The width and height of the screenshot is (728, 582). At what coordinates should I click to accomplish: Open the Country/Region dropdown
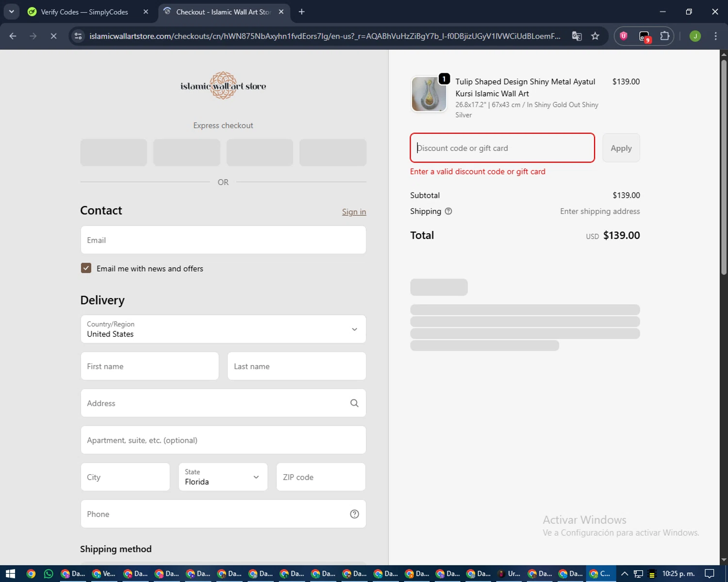click(x=223, y=329)
